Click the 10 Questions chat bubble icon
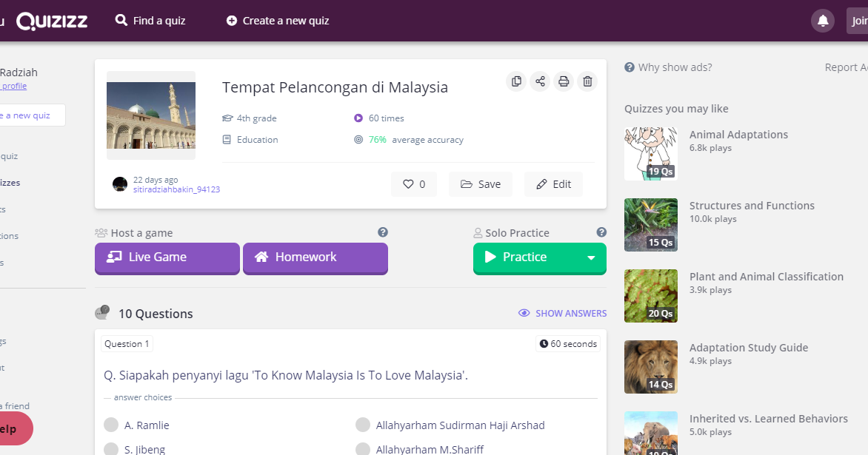The width and height of the screenshot is (868, 455). [x=102, y=313]
